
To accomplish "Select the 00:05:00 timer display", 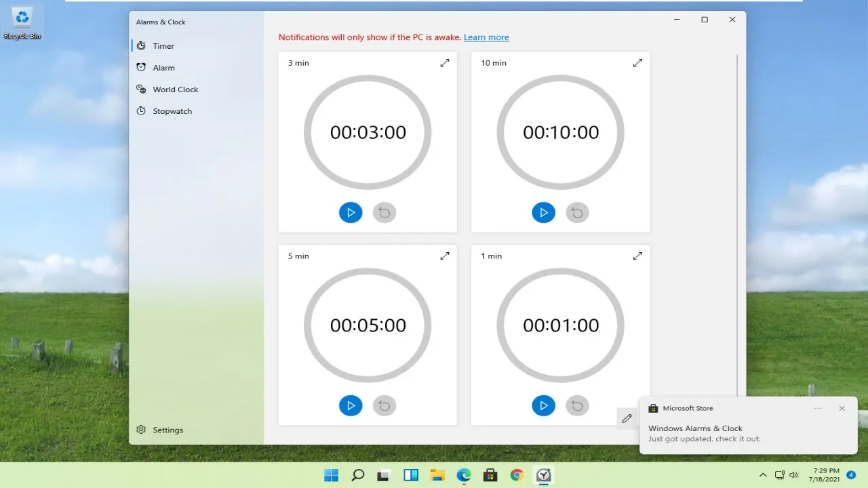I will pos(368,325).
